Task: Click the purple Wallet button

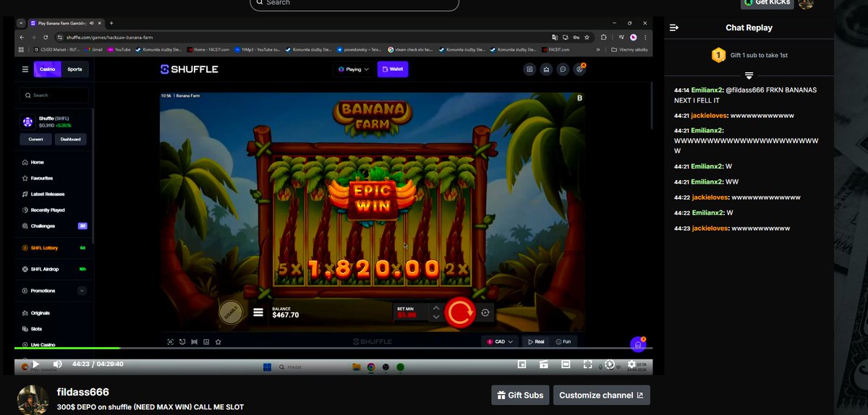Action: [x=393, y=69]
